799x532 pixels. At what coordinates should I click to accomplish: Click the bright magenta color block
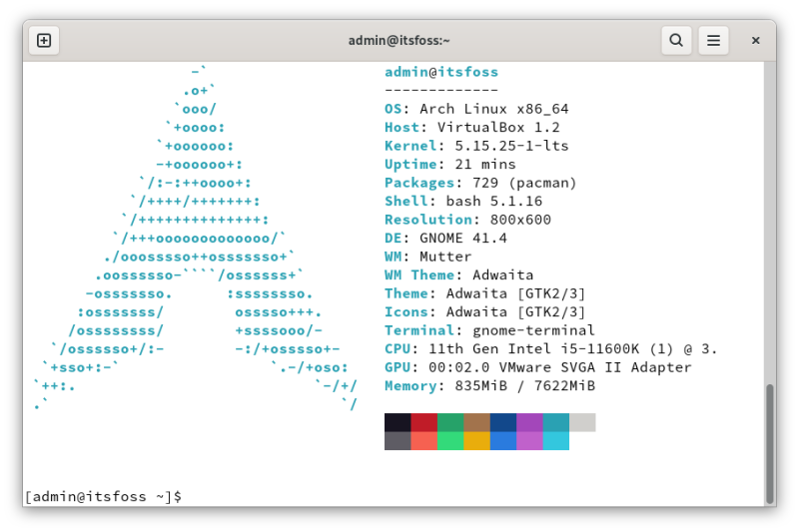530,441
